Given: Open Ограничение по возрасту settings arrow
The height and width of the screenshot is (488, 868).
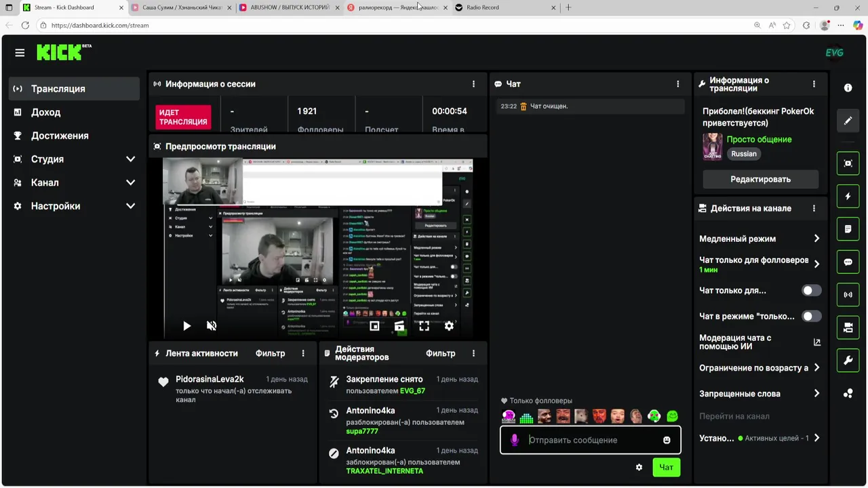Looking at the screenshot, I should 816,368.
